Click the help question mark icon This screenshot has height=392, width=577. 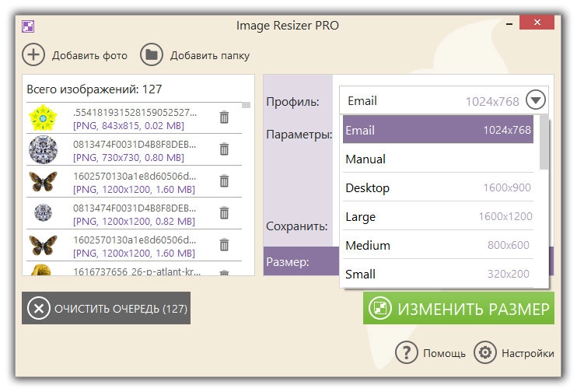[x=407, y=352]
